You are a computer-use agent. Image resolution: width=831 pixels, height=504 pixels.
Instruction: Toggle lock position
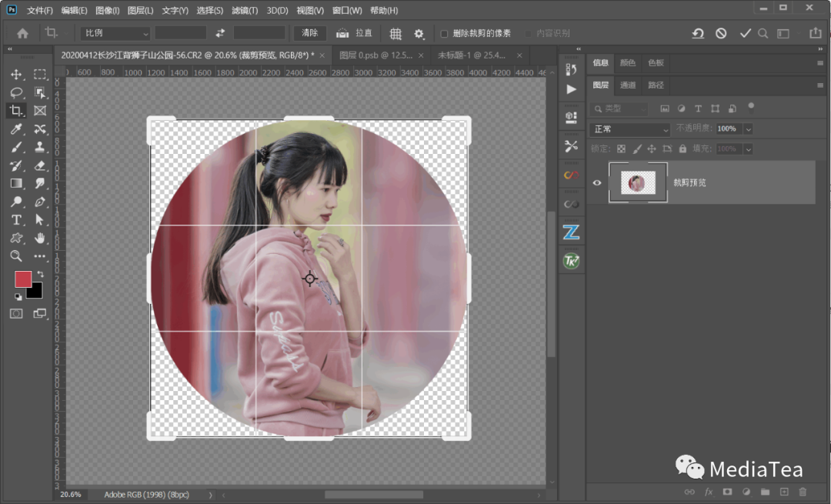pos(652,149)
